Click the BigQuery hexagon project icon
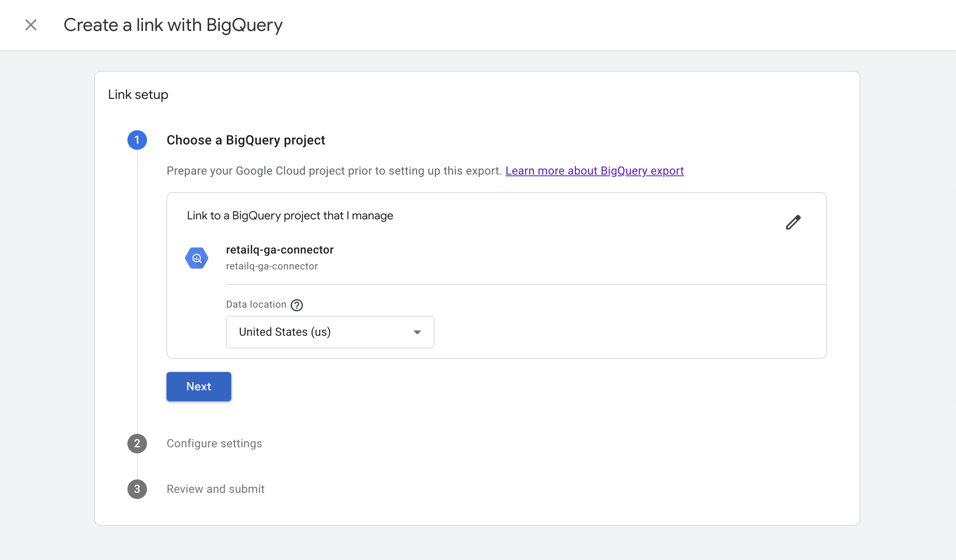 (x=197, y=258)
